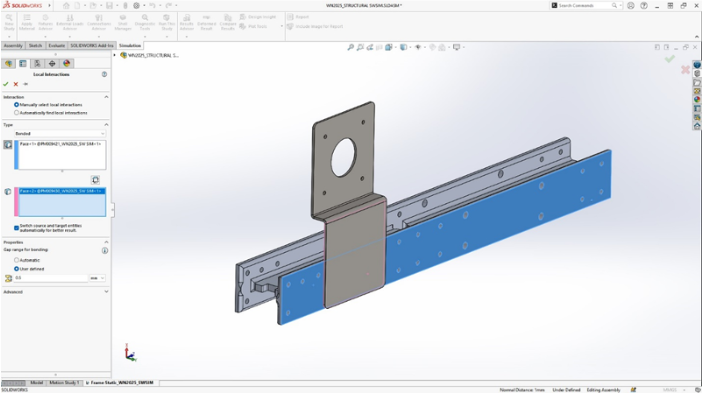Open the DisplayManager color-wheel tab icon
The image size is (704, 395).
[x=66, y=63]
